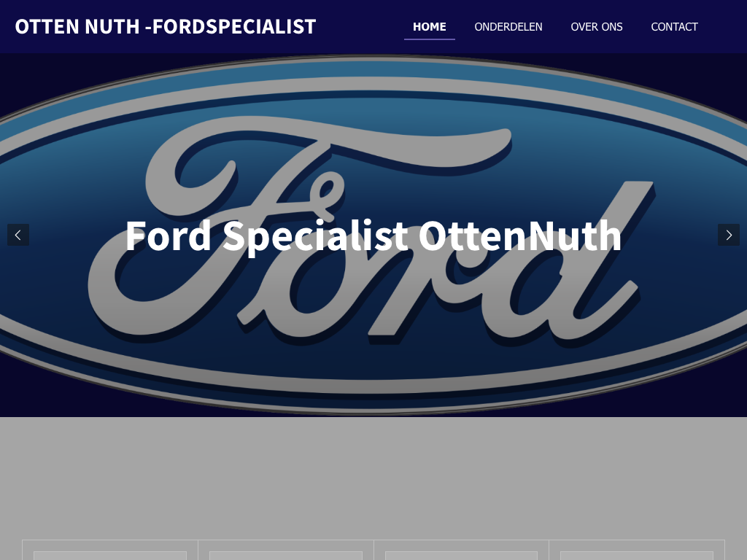This screenshot has height=560, width=747.
Task: Open the third card in the bottom row
Action: point(461,550)
